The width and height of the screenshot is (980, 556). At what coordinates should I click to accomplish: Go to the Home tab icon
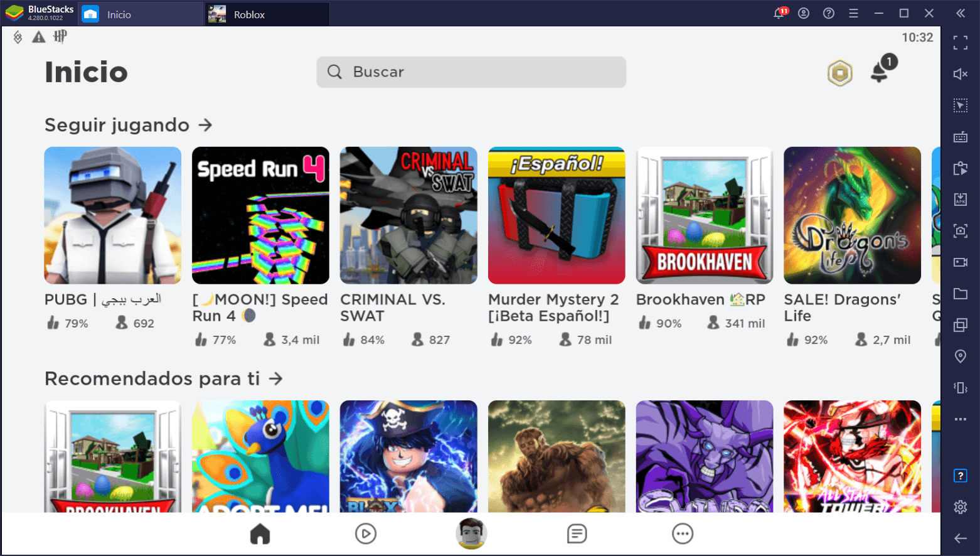tap(260, 534)
